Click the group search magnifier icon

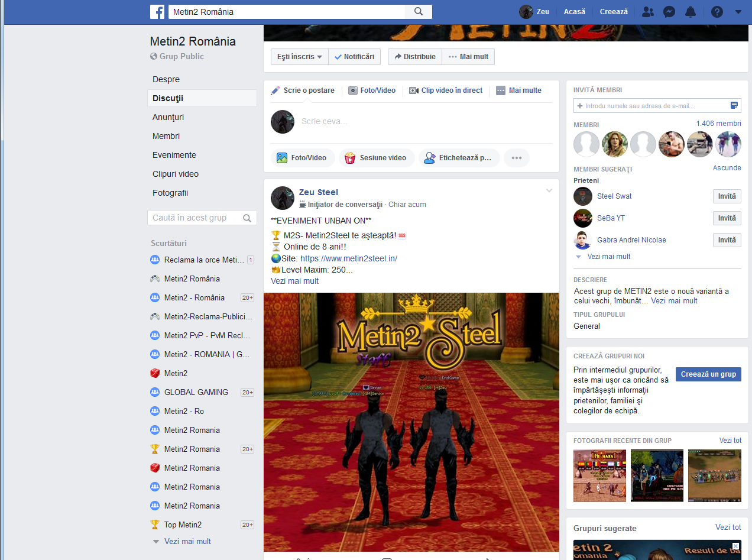pos(248,218)
